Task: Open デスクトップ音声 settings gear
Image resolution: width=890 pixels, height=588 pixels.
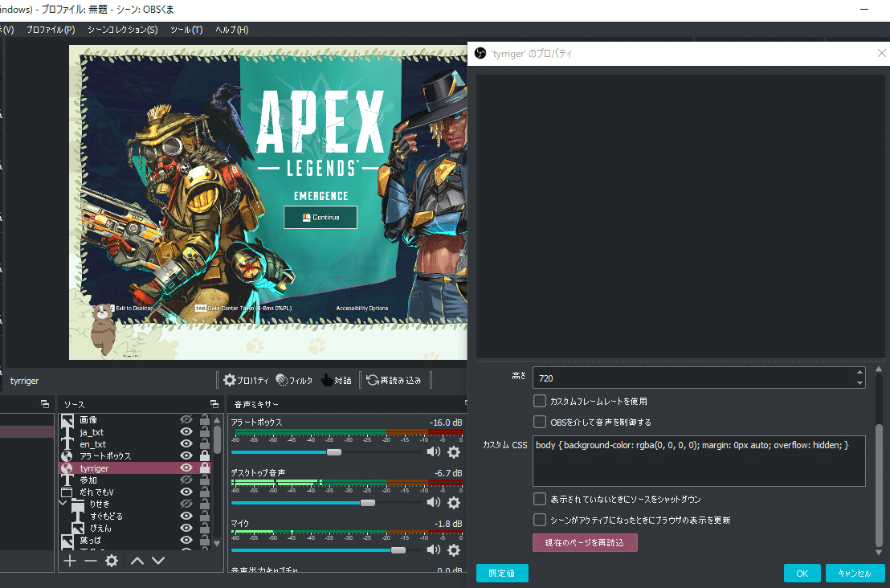Action: click(x=454, y=502)
